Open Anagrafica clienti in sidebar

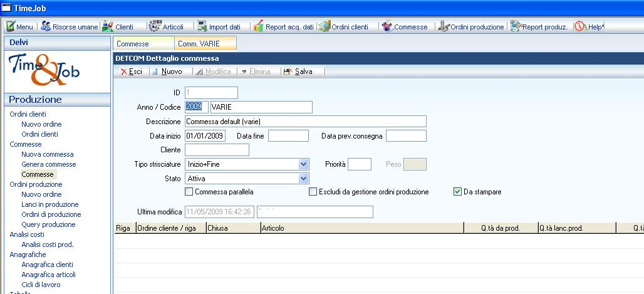coord(47,265)
